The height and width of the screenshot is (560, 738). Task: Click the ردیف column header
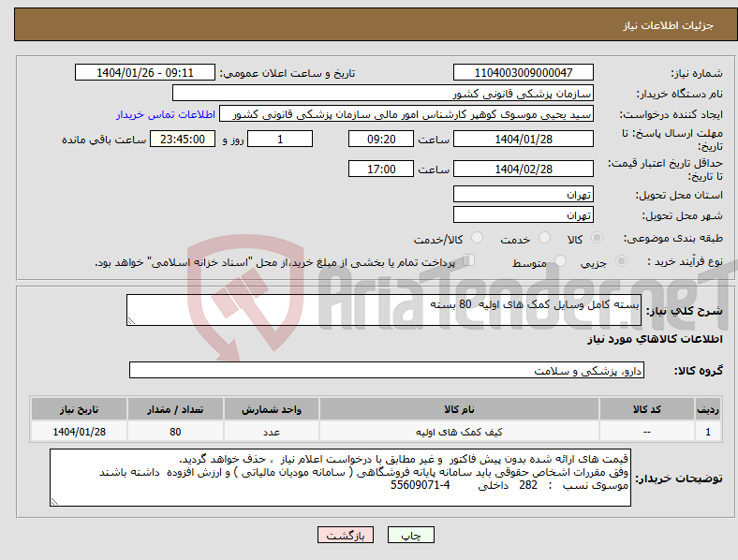707,409
